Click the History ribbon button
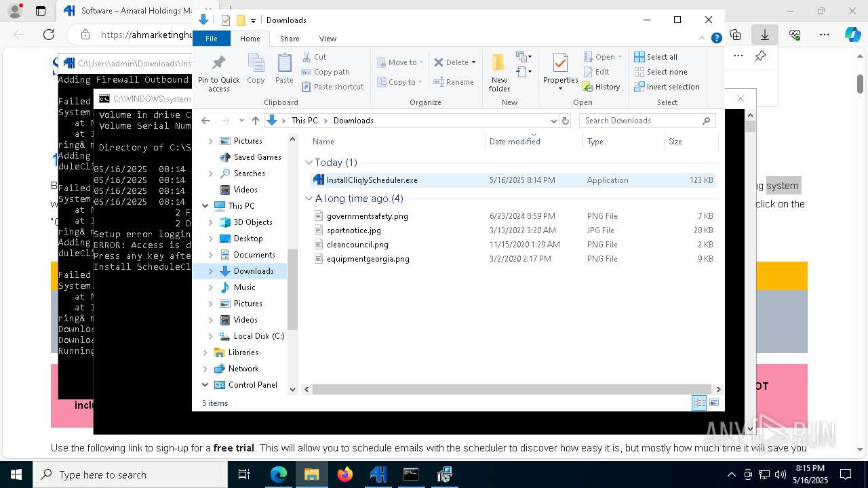 [x=601, y=87]
